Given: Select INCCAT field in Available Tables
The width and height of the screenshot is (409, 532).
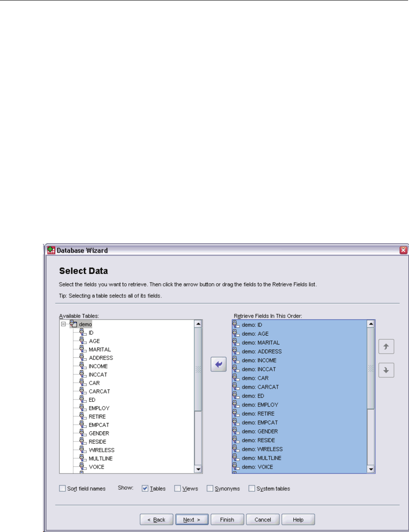Looking at the screenshot, I should coord(98,375).
